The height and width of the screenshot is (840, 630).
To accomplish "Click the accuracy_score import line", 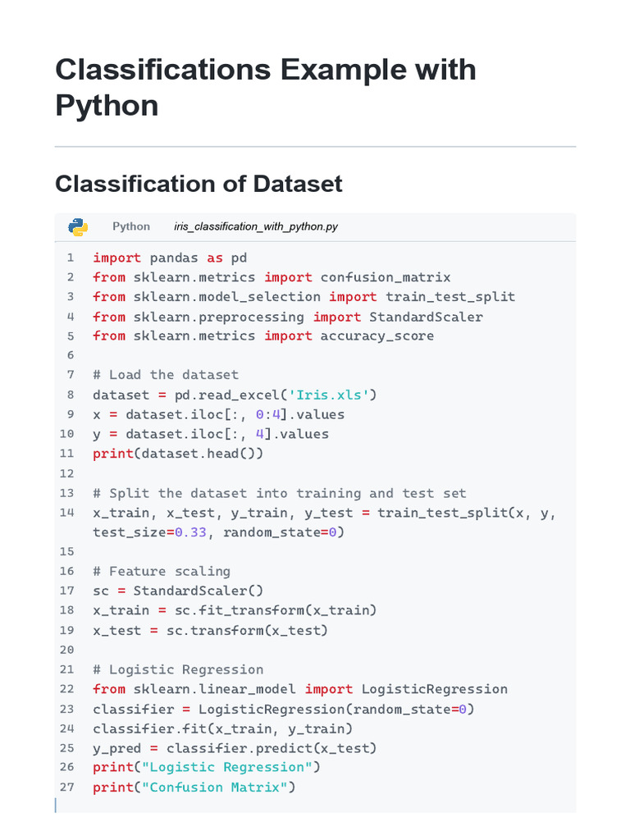I will pyautogui.click(x=263, y=336).
